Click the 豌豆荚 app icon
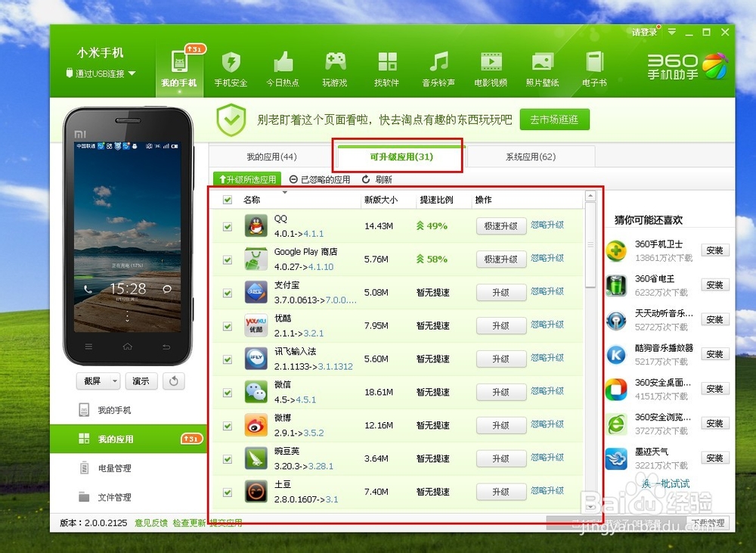 (256, 459)
